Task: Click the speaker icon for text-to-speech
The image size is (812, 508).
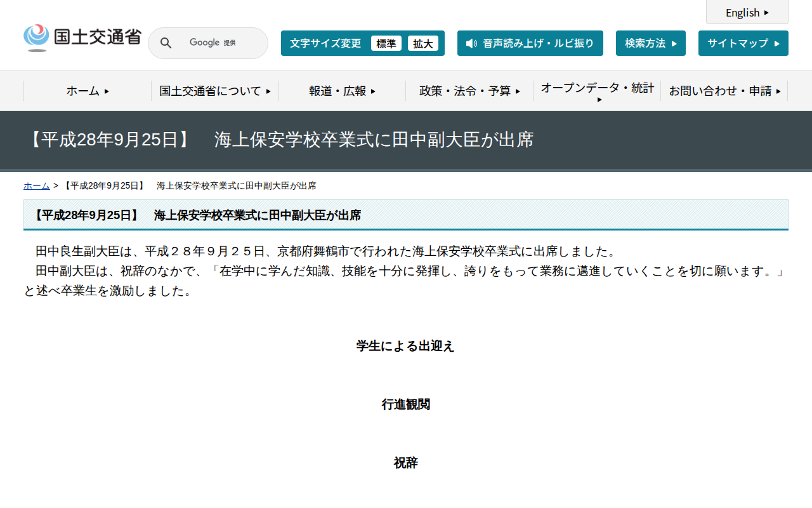Action: click(470, 43)
